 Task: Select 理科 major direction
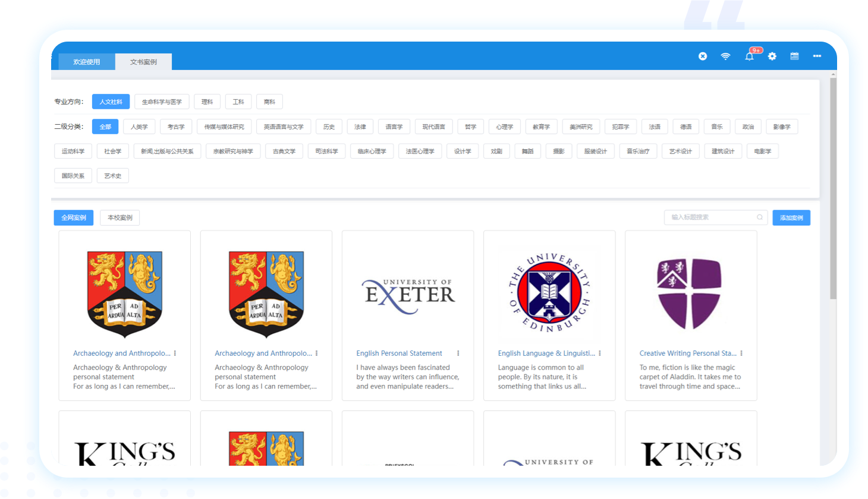[207, 102]
